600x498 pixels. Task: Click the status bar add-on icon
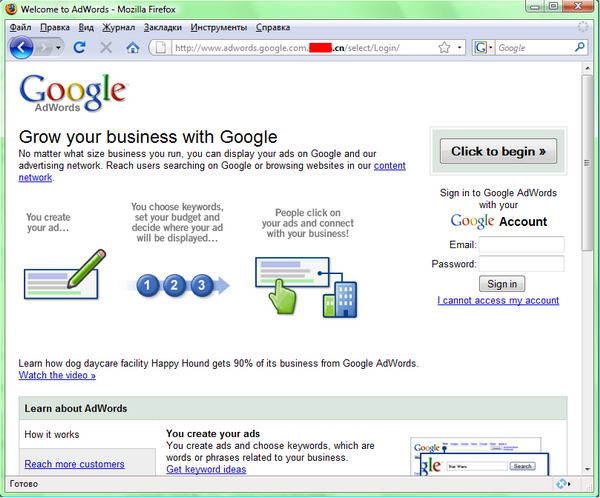pos(562,484)
